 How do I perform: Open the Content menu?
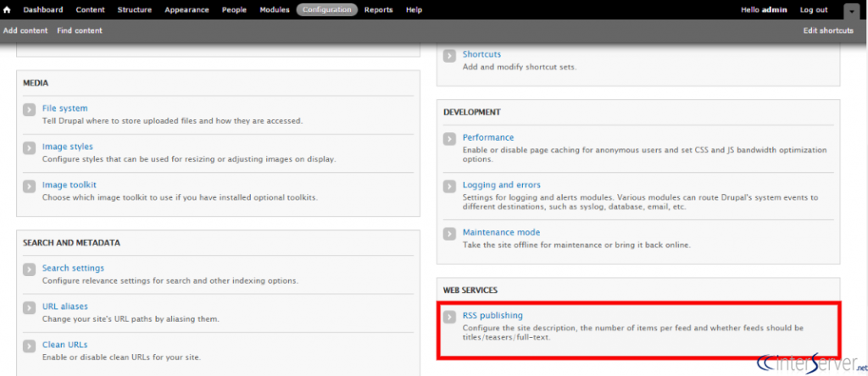(x=90, y=9)
